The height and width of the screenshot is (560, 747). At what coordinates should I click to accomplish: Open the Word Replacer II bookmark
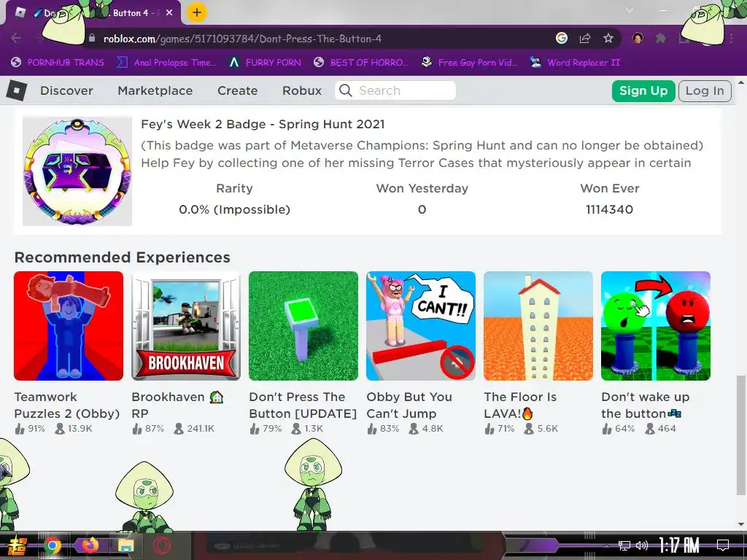pos(575,63)
